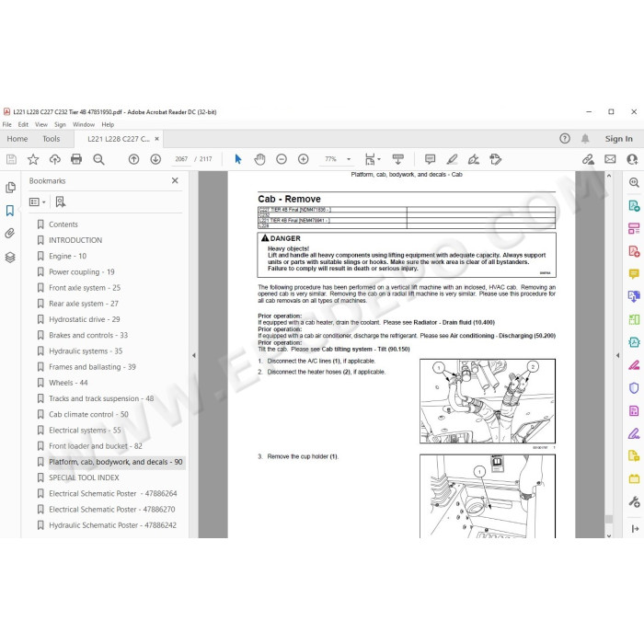Print the document with printer icon
644x644 pixels.
(x=76, y=159)
